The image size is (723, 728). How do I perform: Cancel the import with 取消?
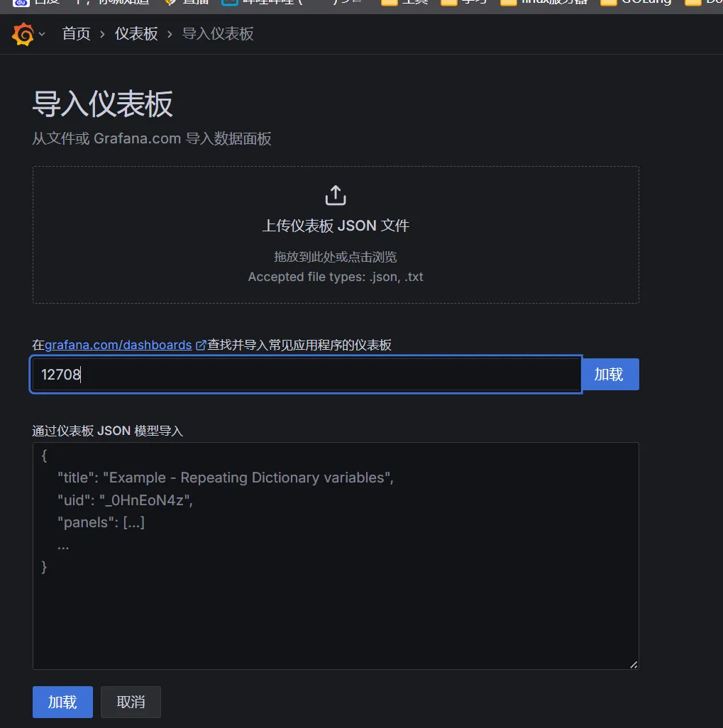click(x=131, y=702)
